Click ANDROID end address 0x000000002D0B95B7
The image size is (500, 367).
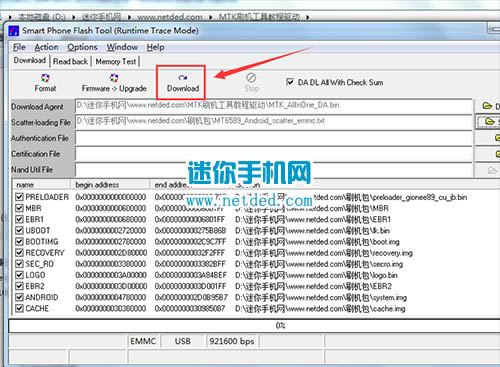(x=191, y=297)
